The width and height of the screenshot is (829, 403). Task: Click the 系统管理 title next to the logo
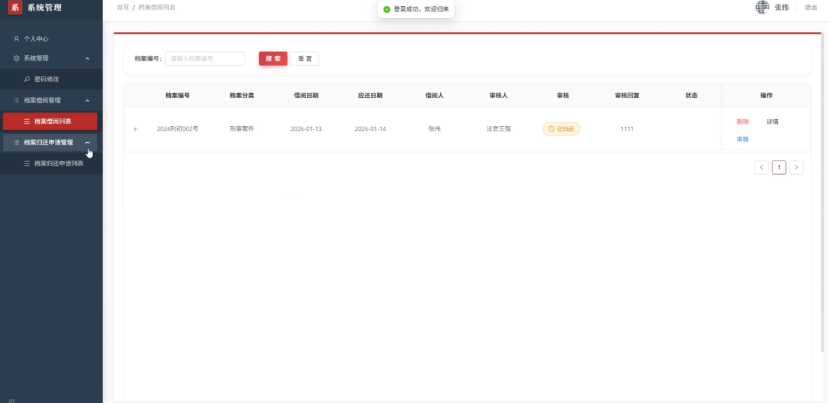click(x=44, y=7)
